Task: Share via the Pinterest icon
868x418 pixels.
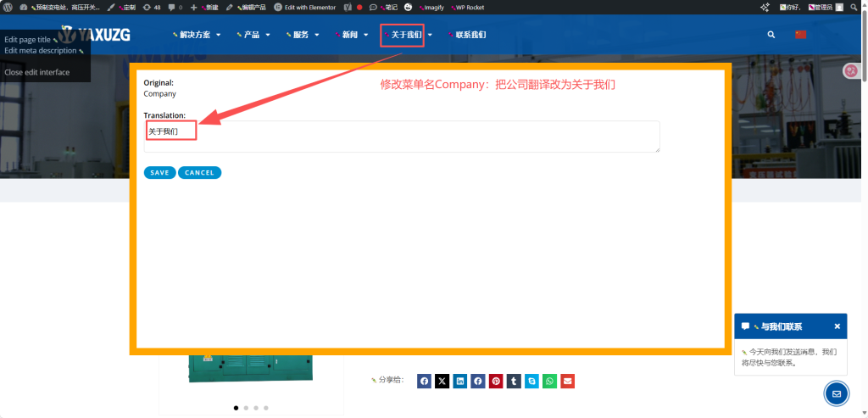Action: 496,382
